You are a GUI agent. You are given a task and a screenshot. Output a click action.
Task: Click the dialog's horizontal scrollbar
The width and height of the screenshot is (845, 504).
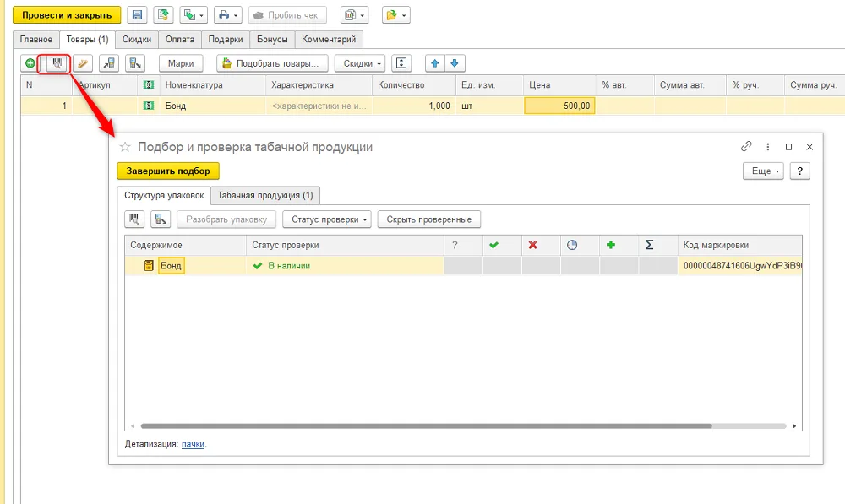[426, 426]
